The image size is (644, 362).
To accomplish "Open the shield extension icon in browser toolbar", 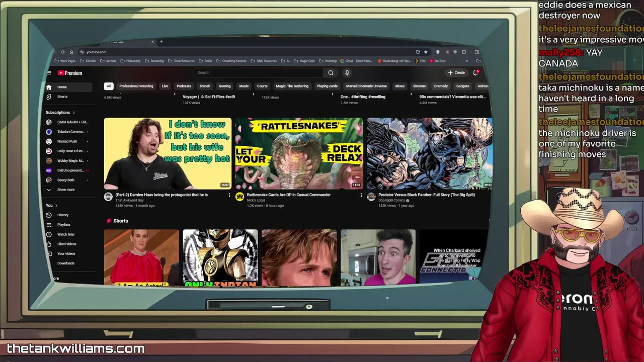I will [438, 52].
